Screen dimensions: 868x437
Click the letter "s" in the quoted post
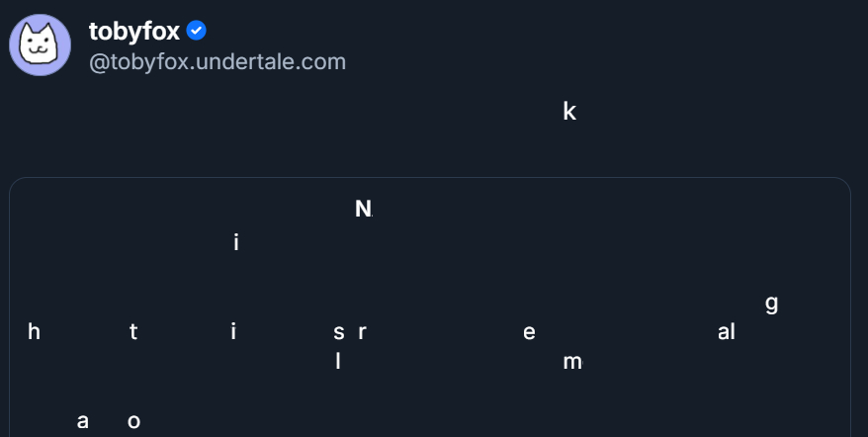coord(339,332)
